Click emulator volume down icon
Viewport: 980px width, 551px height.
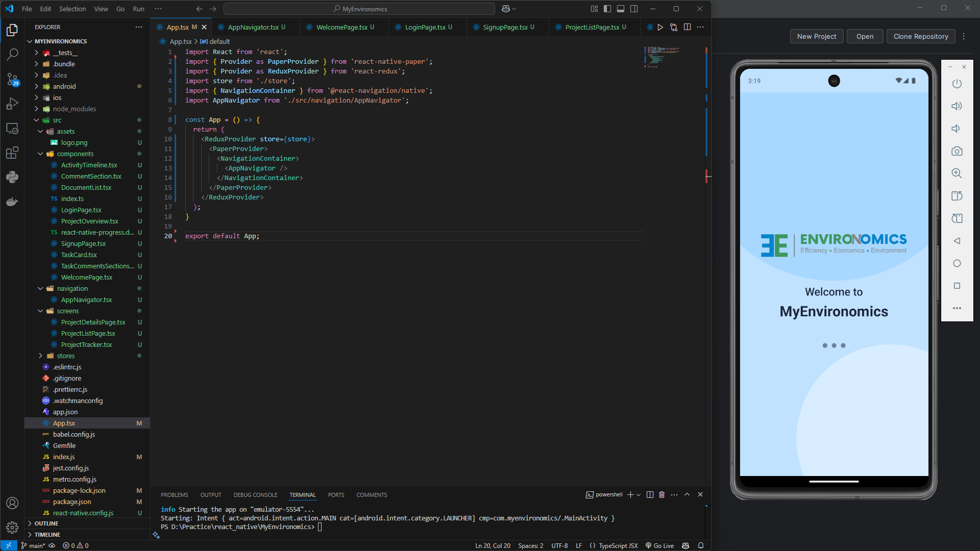point(957,129)
